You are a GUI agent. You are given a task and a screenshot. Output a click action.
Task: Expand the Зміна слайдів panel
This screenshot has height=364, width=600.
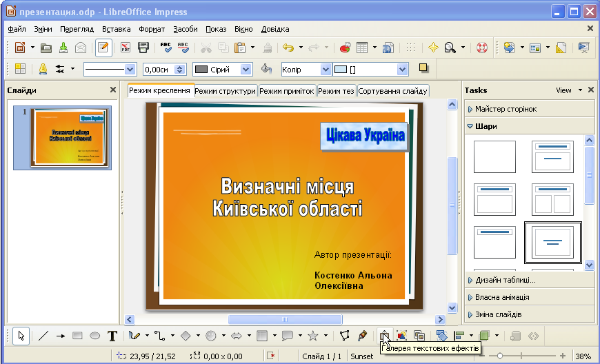[x=498, y=314]
